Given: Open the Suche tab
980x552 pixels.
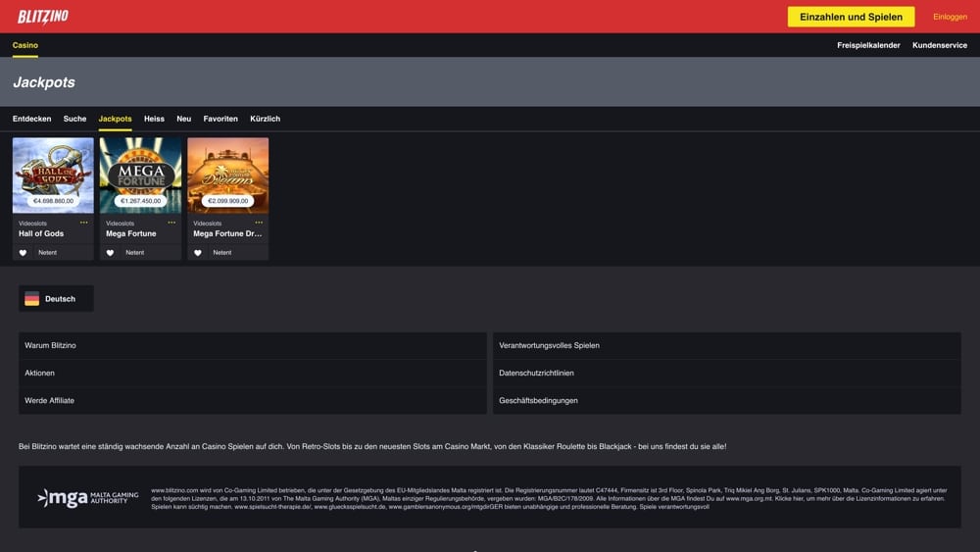Looking at the screenshot, I should point(75,119).
